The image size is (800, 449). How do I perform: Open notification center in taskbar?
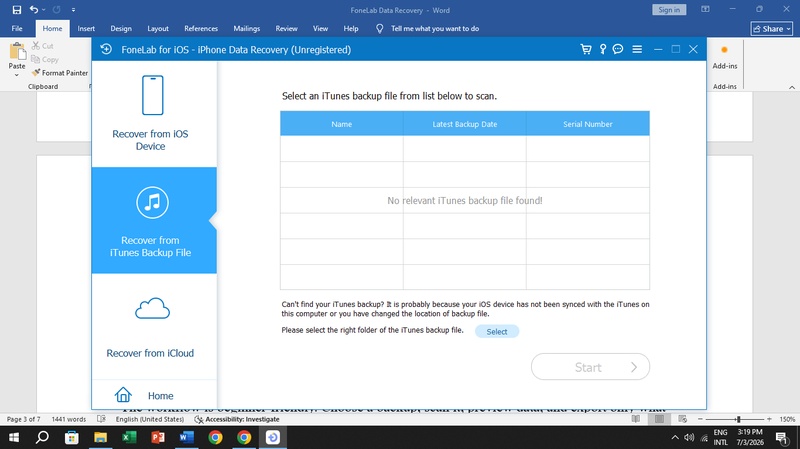(782, 437)
